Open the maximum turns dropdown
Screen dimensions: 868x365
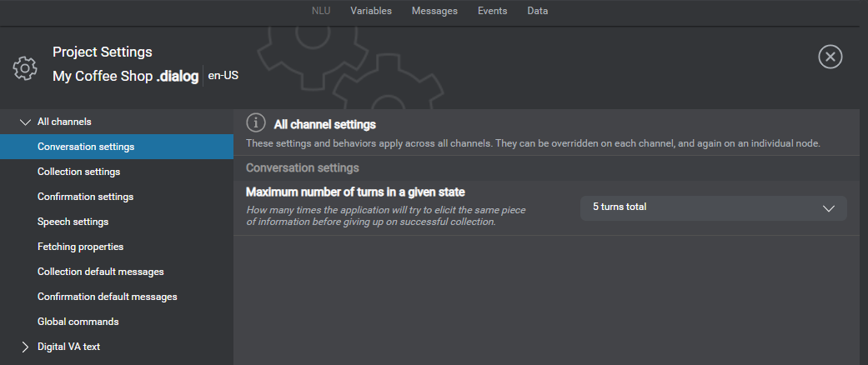pos(713,207)
